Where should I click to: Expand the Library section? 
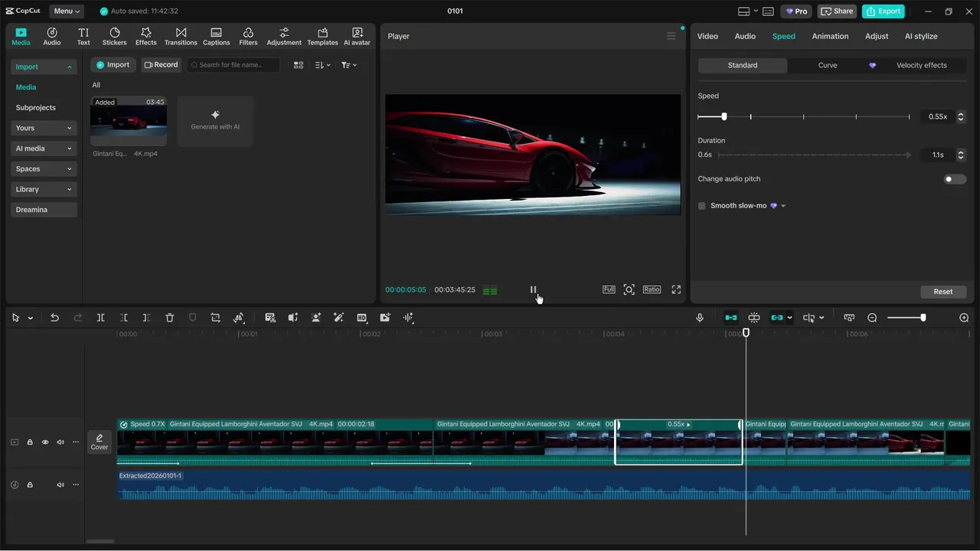point(44,189)
